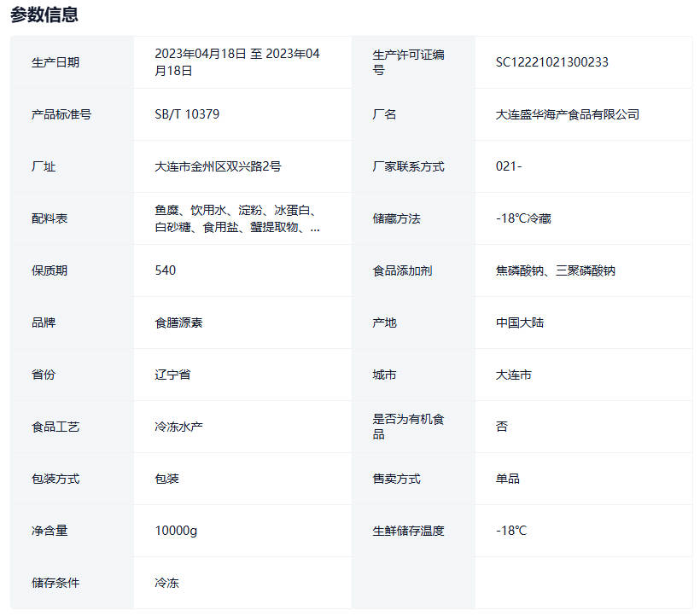Screen dimensions: 700x616
Task: Click the 生产日期 date range value
Action: (x=237, y=62)
